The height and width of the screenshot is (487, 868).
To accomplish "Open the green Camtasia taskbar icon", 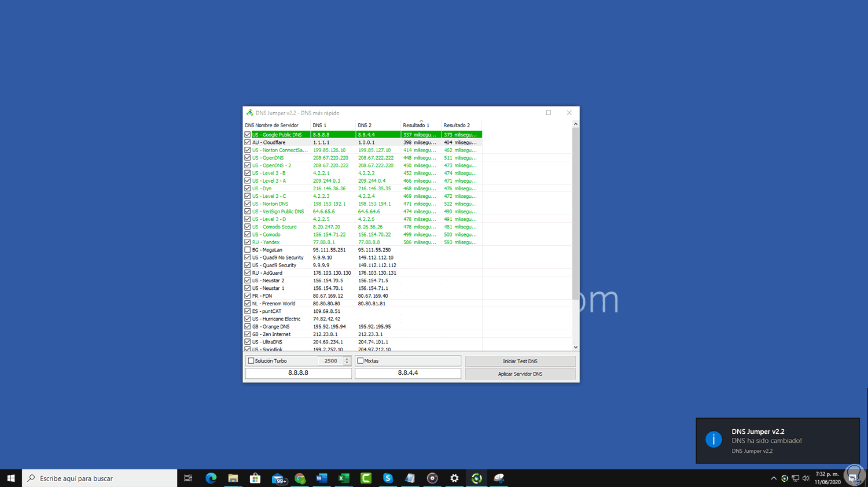I will pyautogui.click(x=366, y=478).
